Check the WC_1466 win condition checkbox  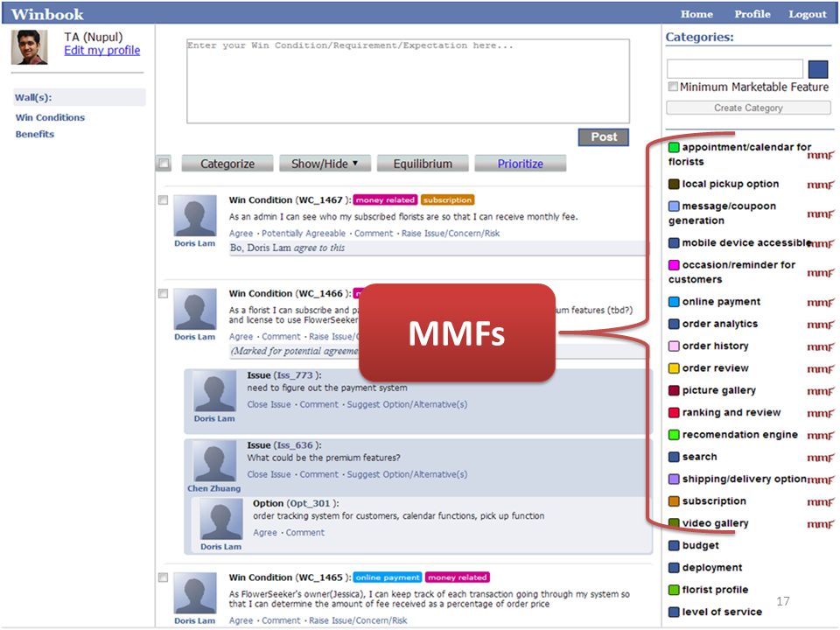click(164, 294)
